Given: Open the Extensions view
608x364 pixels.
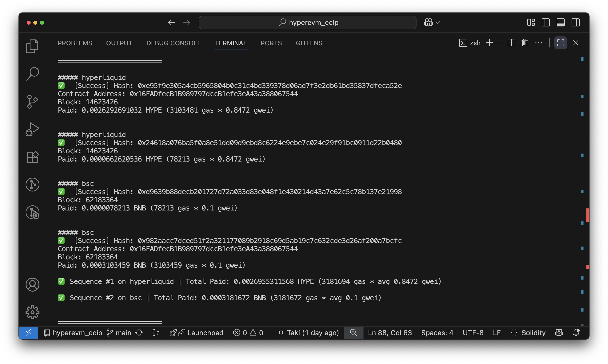Looking at the screenshot, I should [x=32, y=157].
